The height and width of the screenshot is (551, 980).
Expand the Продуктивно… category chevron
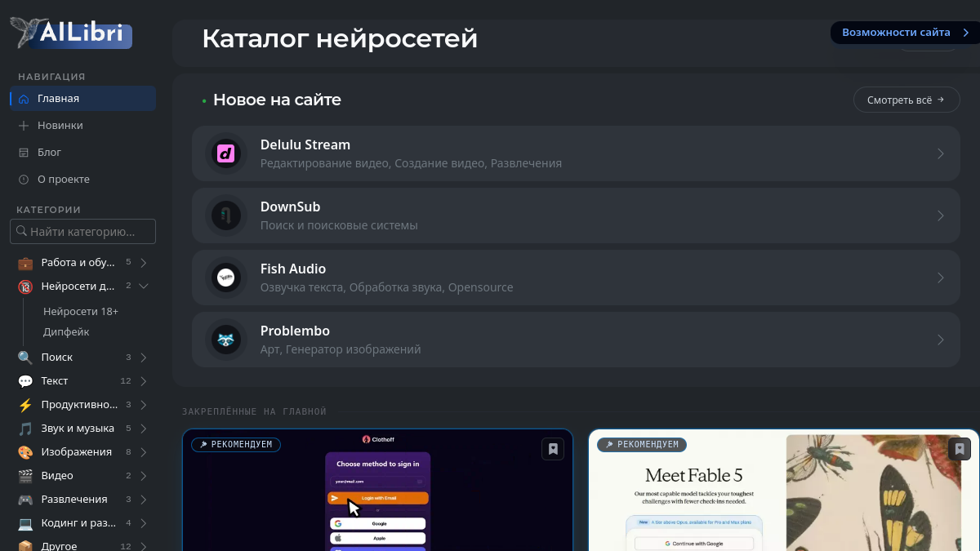144,405
